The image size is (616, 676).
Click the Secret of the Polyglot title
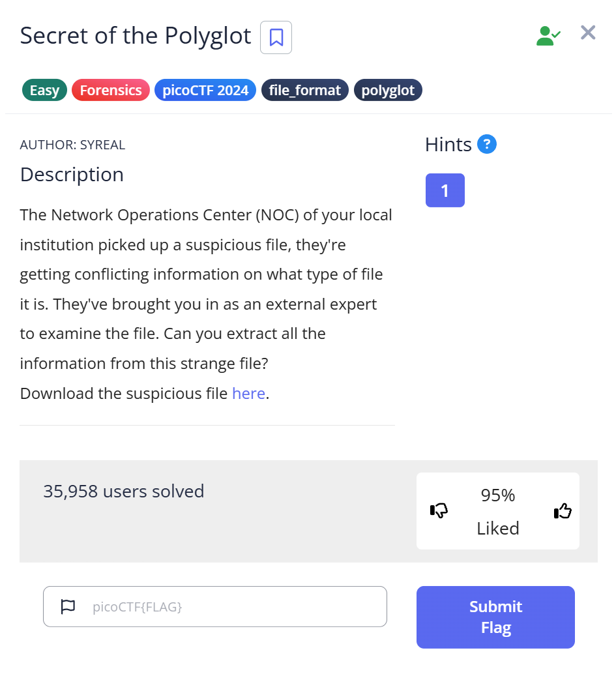coord(136,36)
